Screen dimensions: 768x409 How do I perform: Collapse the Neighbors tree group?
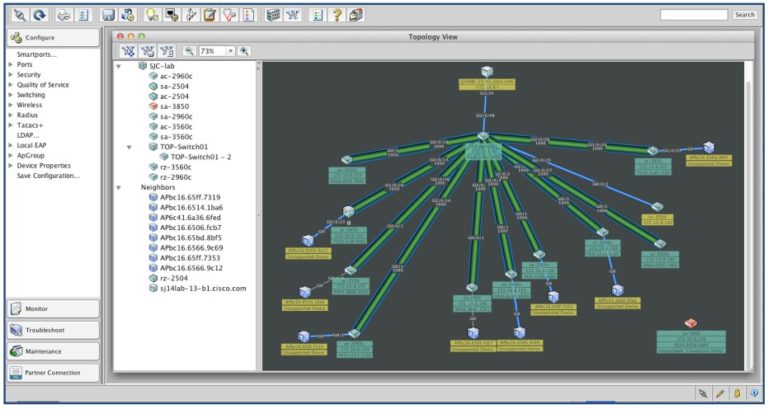[x=119, y=188]
